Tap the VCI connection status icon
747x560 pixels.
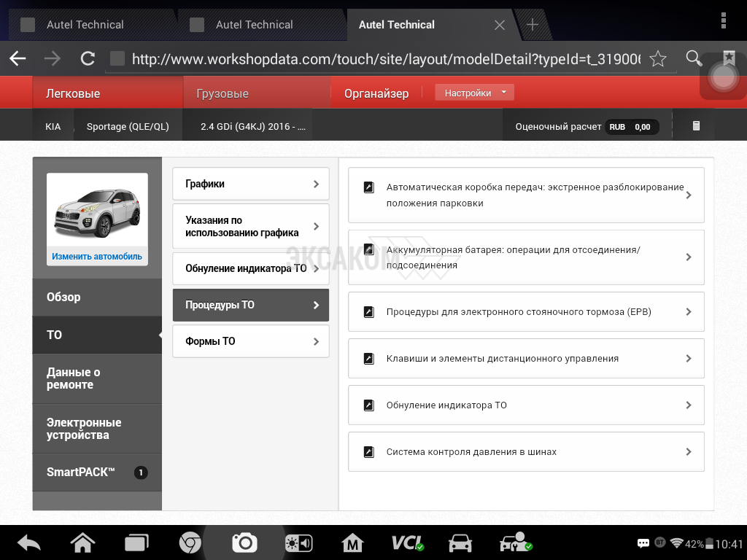pos(407,542)
